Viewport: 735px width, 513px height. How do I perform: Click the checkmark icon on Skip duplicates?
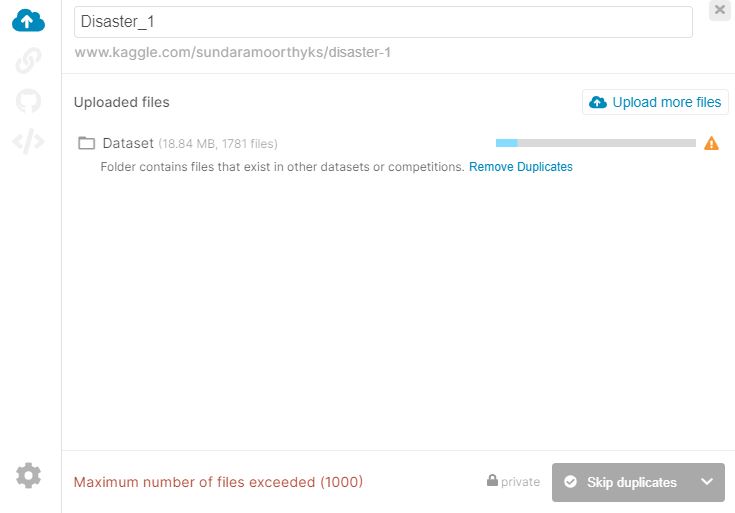[x=570, y=482]
